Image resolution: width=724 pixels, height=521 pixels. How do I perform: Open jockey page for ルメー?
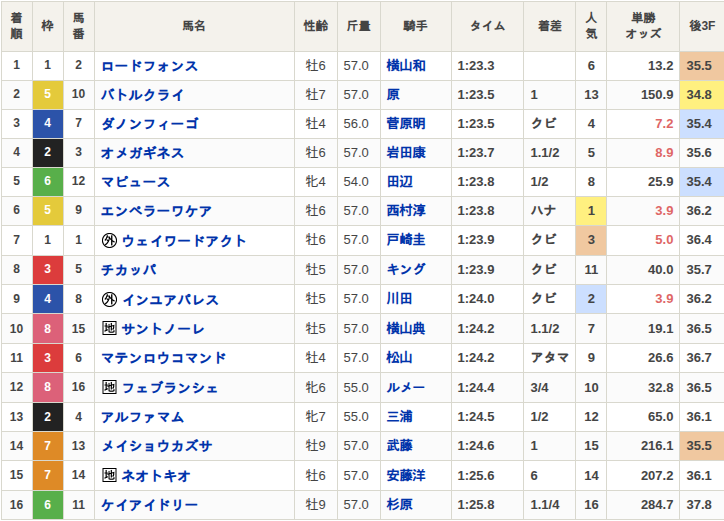pos(405,387)
